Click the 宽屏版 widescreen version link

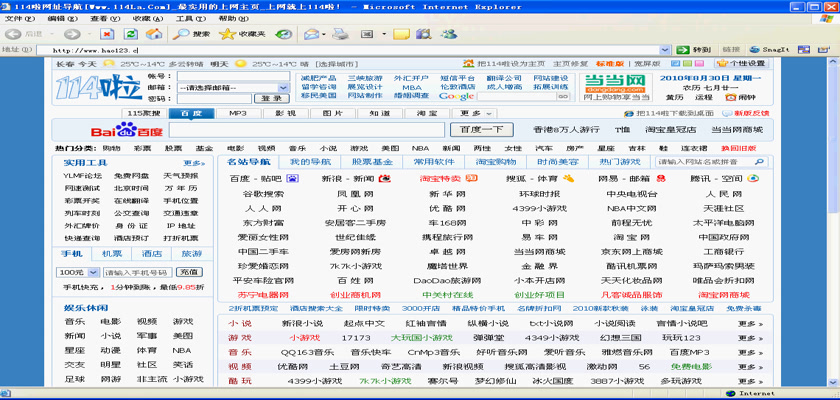[x=649, y=64]
